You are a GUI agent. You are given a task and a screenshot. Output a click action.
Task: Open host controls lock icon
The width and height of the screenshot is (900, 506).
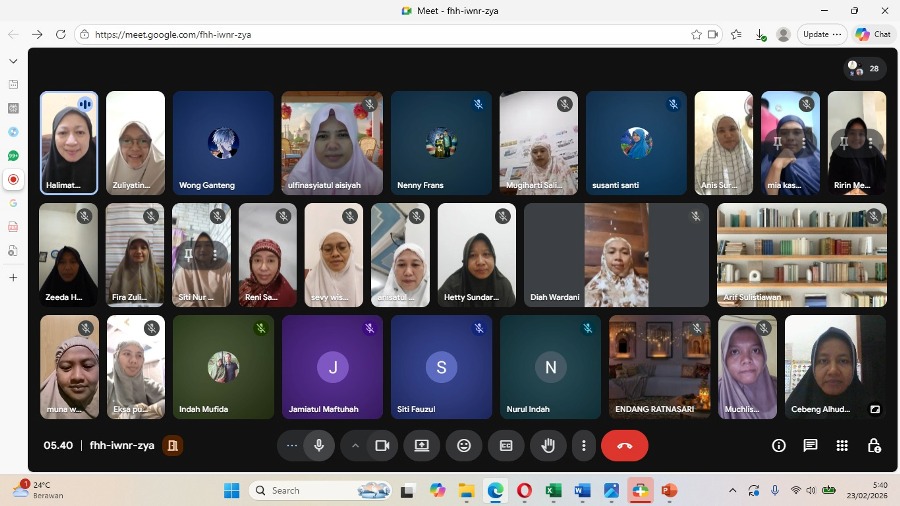point(874,446)
